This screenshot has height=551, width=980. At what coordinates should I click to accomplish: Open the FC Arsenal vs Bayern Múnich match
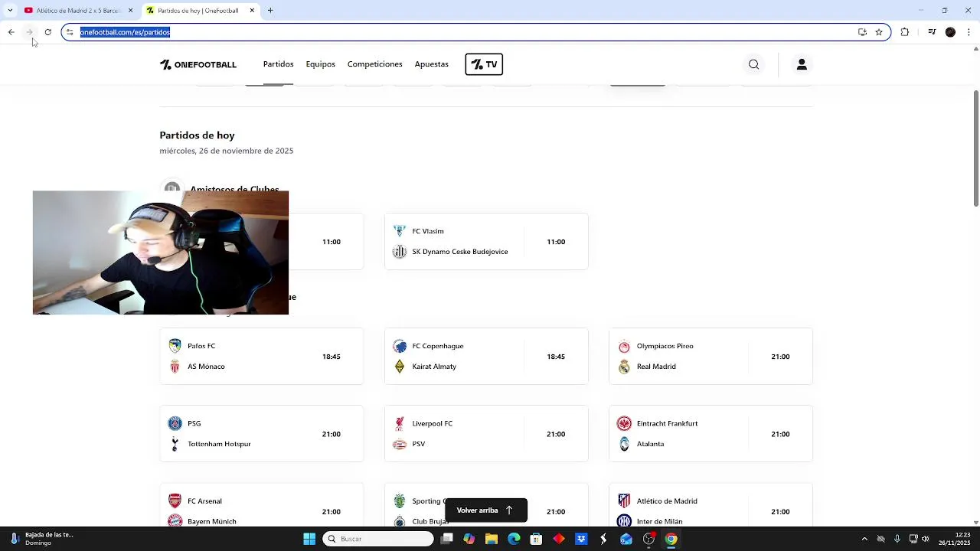[x=262, y=506]
